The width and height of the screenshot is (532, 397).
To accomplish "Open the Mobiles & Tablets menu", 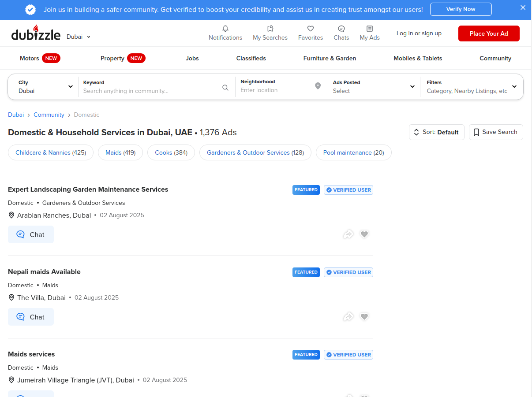I will pyautogui.click(x=418, y=58).
